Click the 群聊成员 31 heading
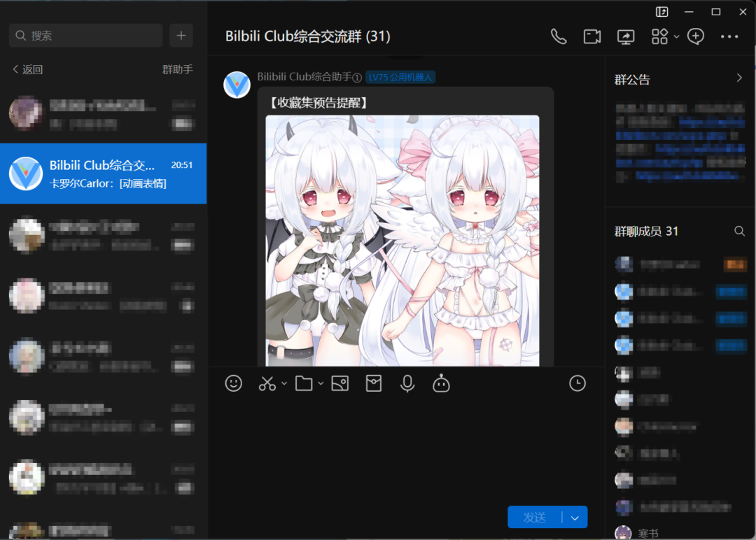This screenshot has width=756, height=540. tap(646, 232)
